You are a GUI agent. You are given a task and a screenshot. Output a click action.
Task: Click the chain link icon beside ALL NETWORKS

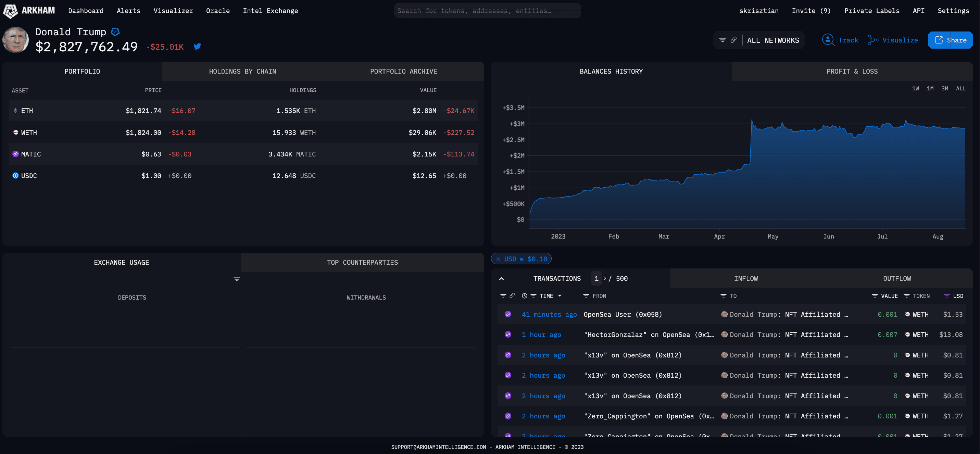(x=733, y=40)
